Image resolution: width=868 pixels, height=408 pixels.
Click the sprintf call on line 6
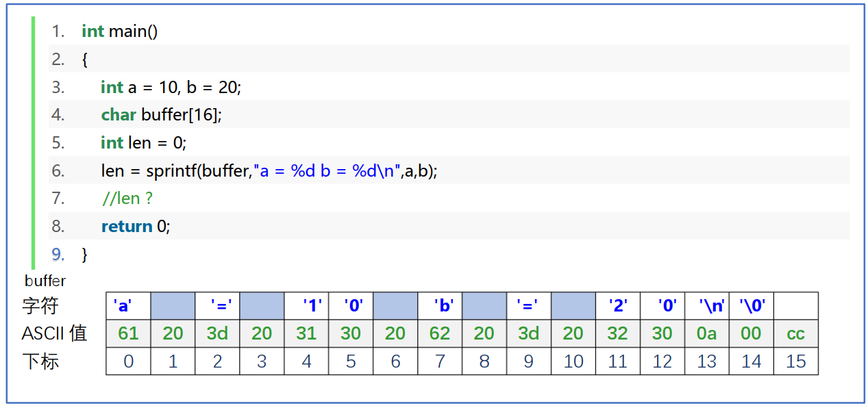[269, 170]
